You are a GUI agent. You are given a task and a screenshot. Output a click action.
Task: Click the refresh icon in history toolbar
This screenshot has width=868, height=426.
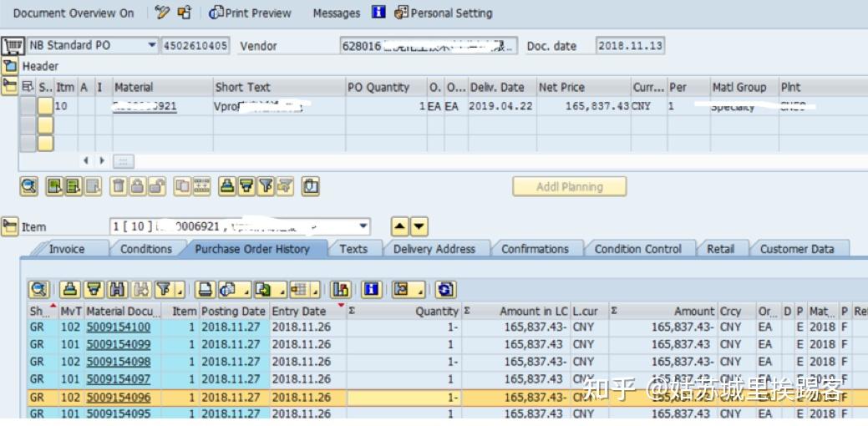[445, 289]
